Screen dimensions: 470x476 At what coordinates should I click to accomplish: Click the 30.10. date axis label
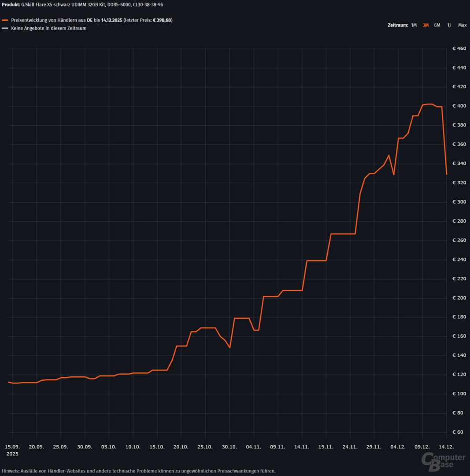pyautogui.click(x=229, y=446)
